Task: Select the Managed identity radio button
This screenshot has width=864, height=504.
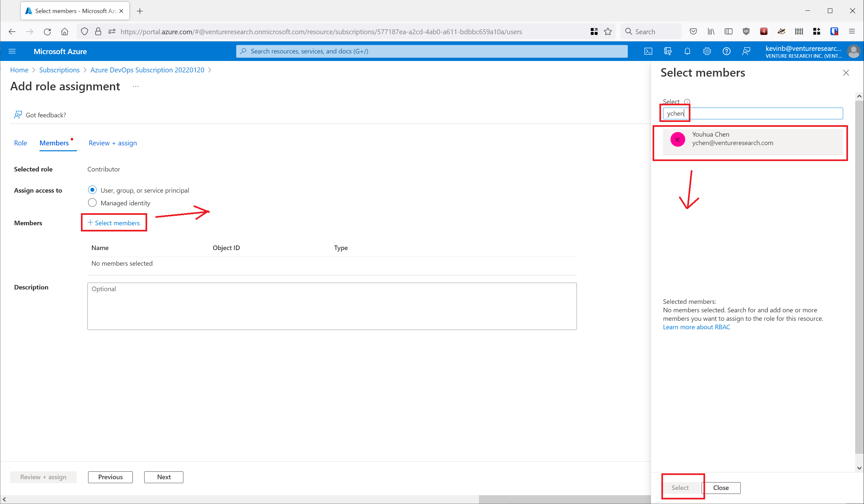Action: [92, 202]
